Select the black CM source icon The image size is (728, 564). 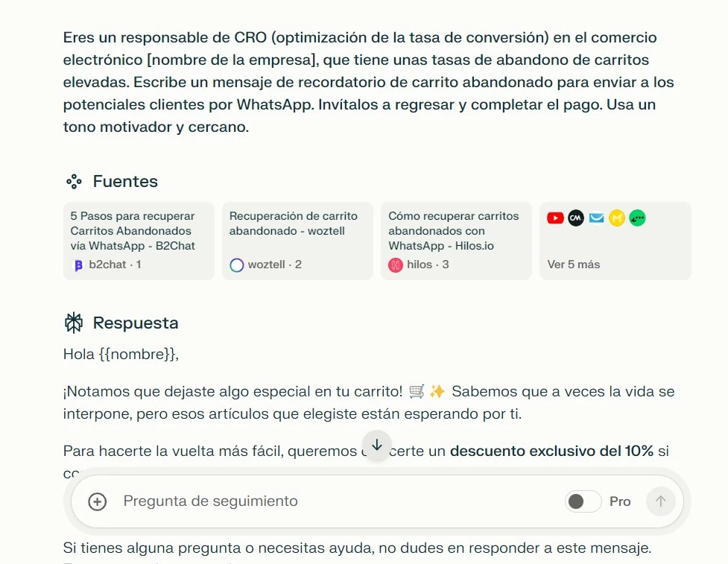[575, 218]
